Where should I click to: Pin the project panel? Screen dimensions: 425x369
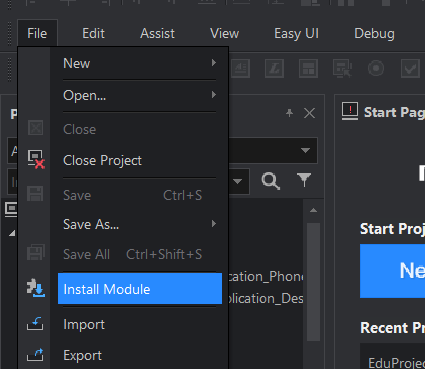click(x=289, y=113)
